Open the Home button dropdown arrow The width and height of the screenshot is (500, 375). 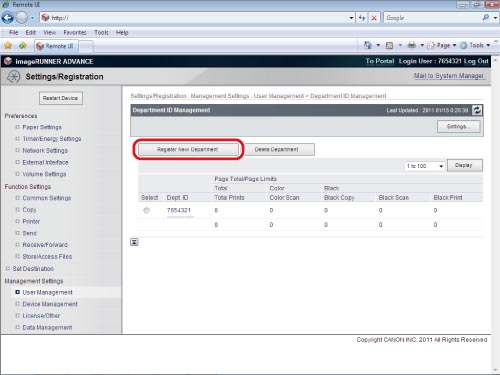(x=378, y=45)
